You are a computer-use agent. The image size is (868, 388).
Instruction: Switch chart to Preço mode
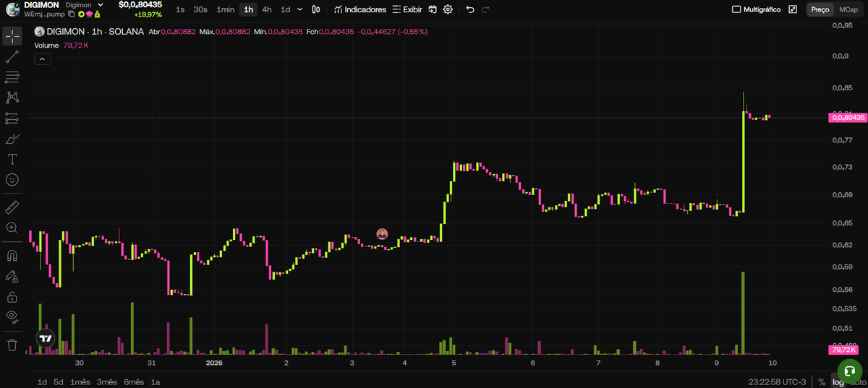click(820, 9)
